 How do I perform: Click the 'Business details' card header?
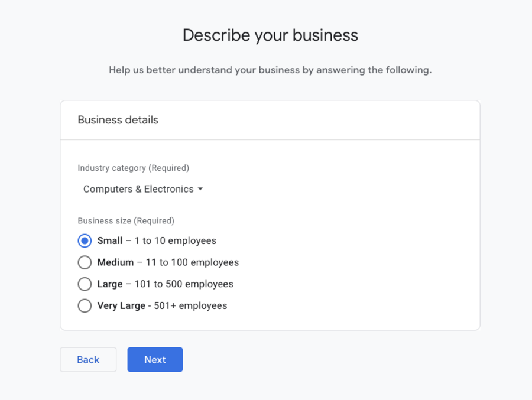tap(118, 120)
